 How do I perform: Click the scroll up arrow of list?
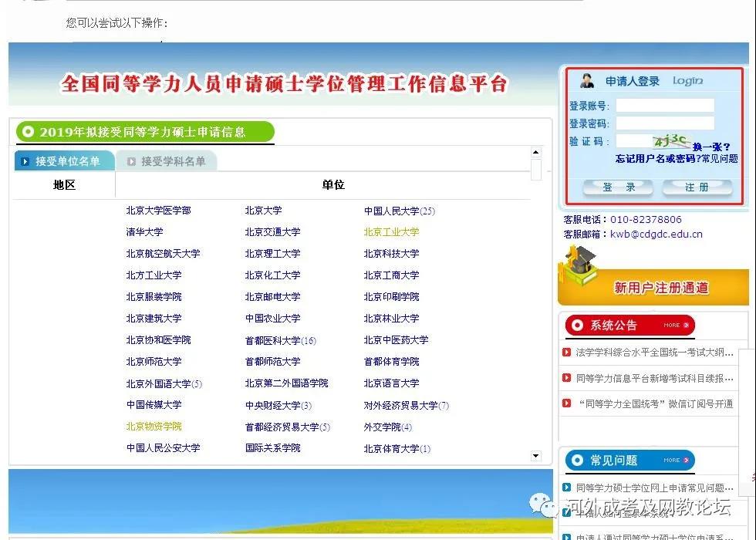click(x=535, y=152)
